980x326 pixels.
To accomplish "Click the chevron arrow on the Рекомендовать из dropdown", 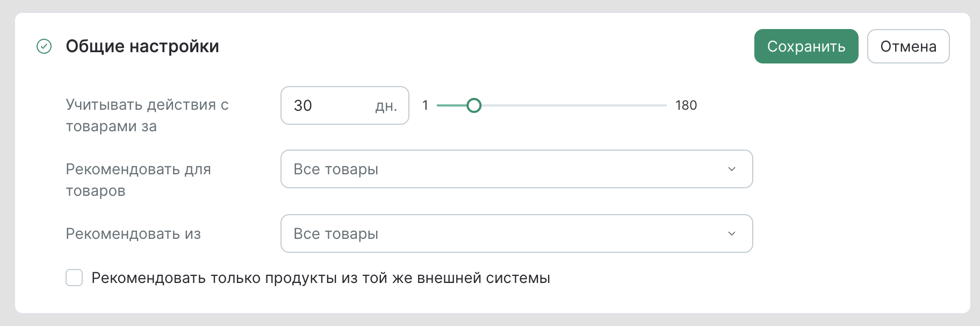I will (x=731, y=233).
